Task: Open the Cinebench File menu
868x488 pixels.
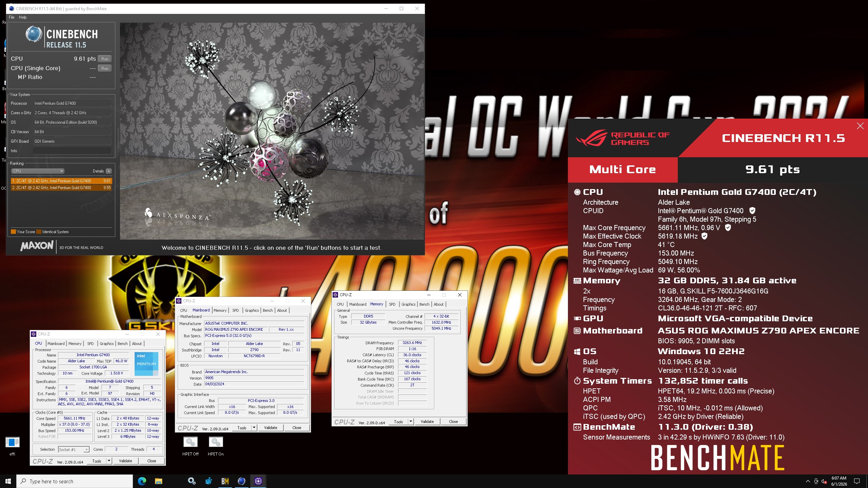Action: 12,17
